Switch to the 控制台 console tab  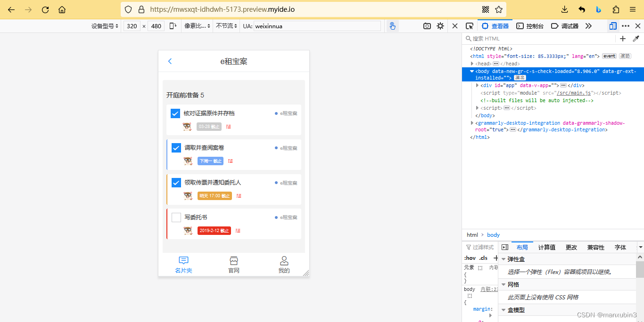pos(530,26)
